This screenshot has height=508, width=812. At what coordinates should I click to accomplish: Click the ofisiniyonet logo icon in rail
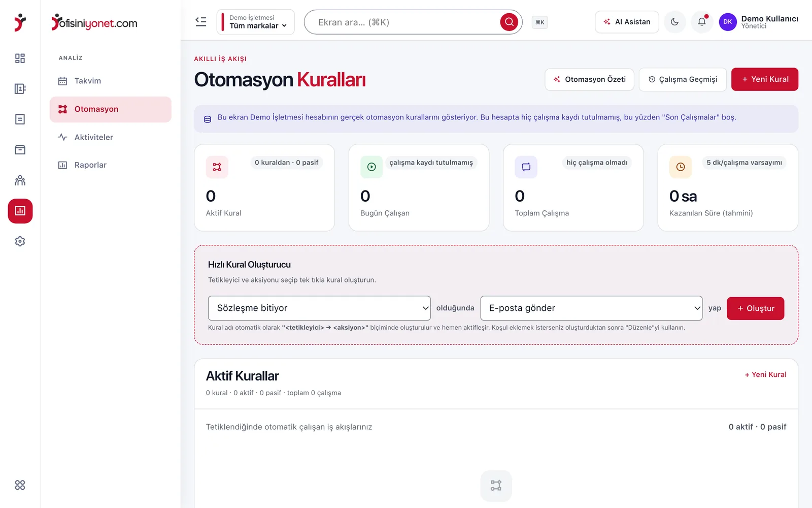(x=20, y=22)
